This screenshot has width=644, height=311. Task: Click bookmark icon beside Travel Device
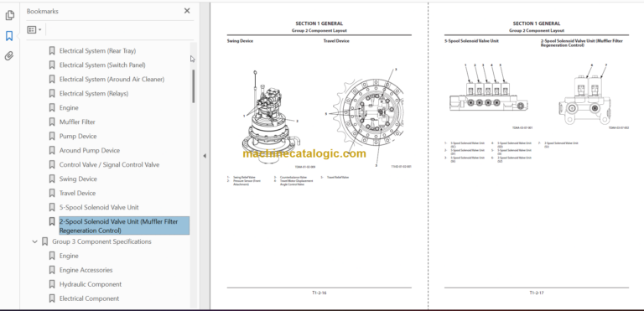pyautogui.click(x=52, y=193)
